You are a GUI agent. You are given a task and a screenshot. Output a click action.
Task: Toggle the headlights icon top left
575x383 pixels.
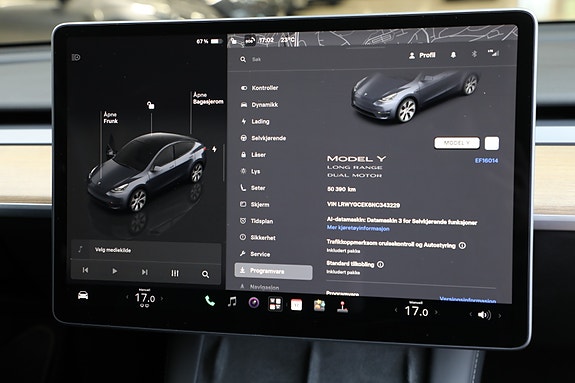pos(76,58)
